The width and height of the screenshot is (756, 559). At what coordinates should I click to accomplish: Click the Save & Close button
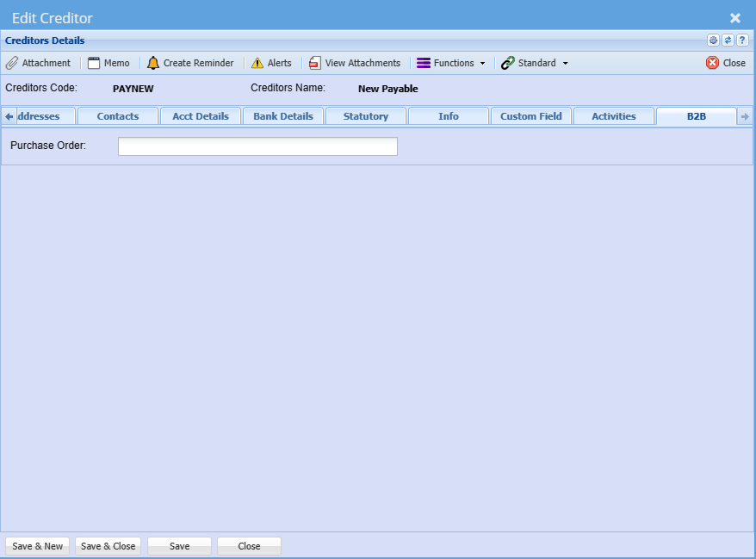[108, 546]
